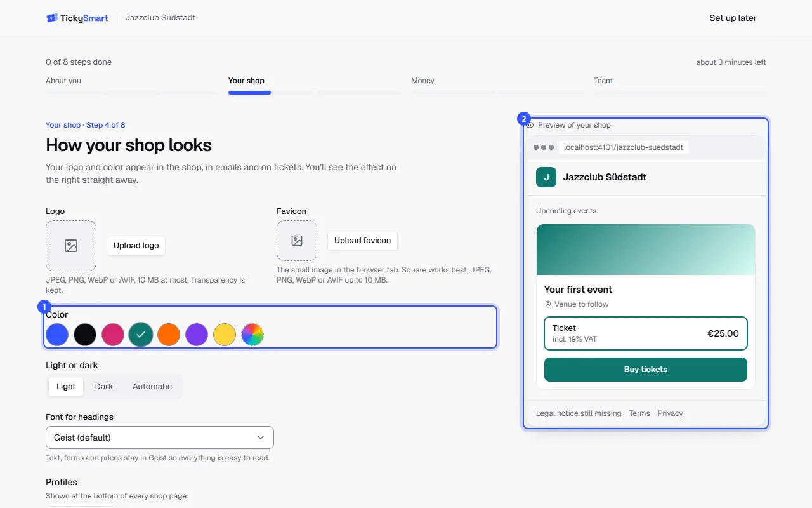Click the green J avatar in shop preview

(546, 177)
